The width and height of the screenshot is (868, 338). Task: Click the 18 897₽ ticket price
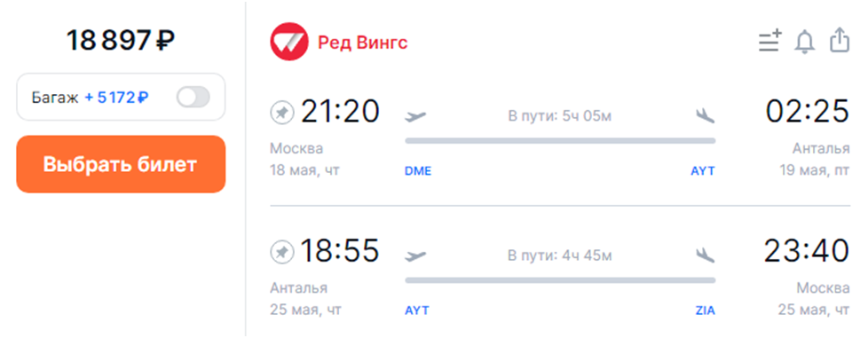121,41
